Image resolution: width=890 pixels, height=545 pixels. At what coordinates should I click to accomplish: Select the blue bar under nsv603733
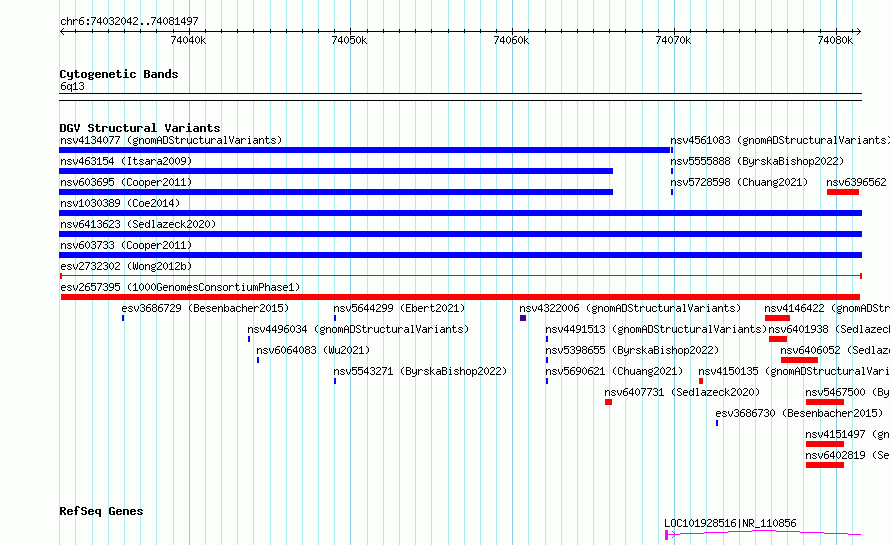(460, 255)
